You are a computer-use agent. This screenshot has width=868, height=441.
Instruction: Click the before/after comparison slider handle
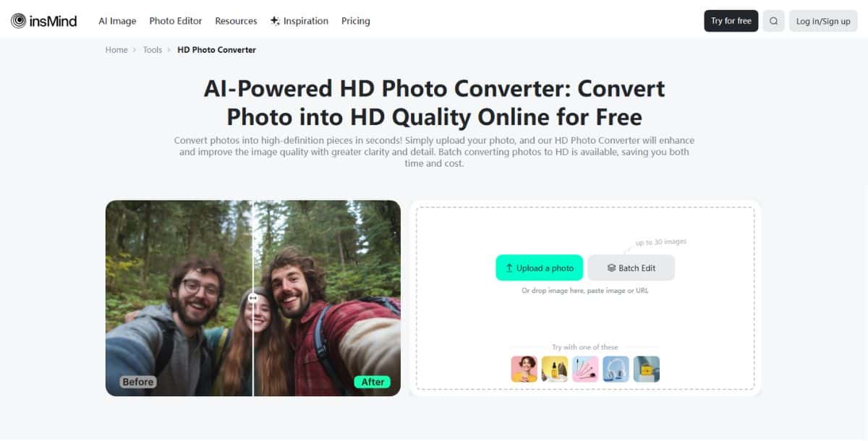coord(253,298)
